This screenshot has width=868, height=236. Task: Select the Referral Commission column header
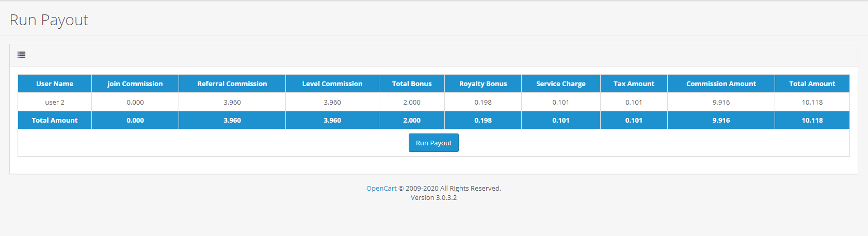(x=232, y=83)
